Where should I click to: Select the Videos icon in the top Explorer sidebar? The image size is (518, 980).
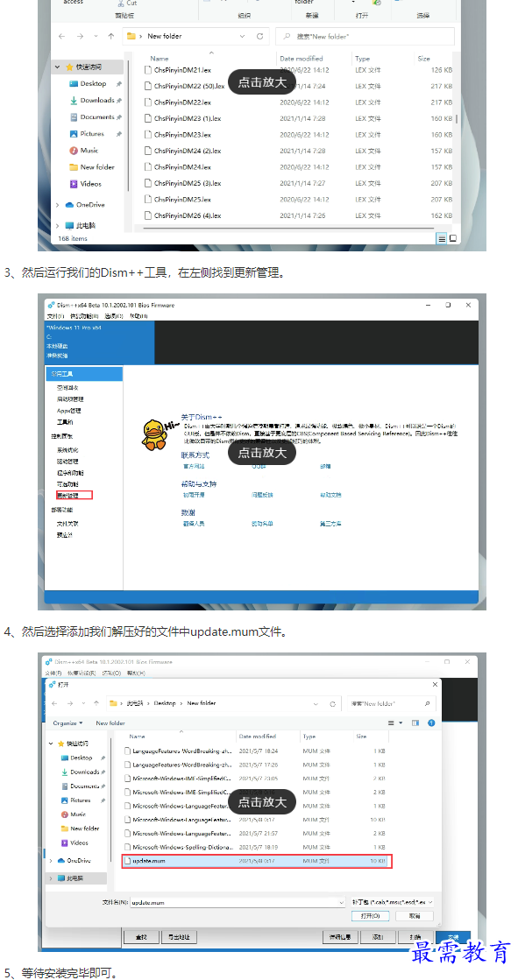tap(74, 184)
